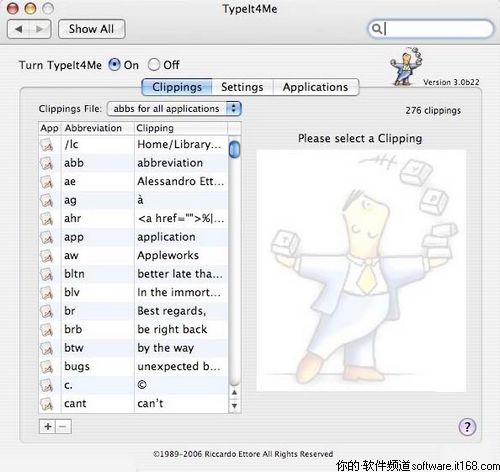Click the app icon in the ae row

(47, 182)
